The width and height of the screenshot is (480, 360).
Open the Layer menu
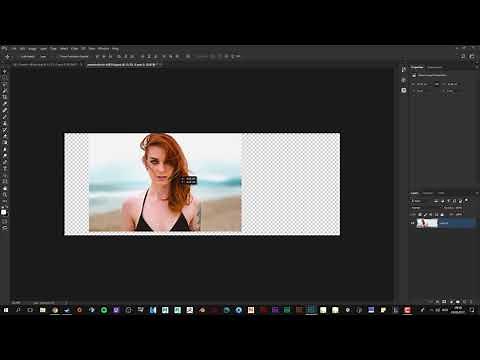(43, 49)
